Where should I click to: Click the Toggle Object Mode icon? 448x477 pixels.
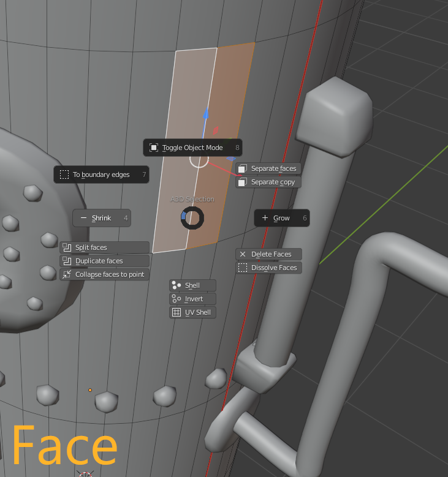[154, 148]
